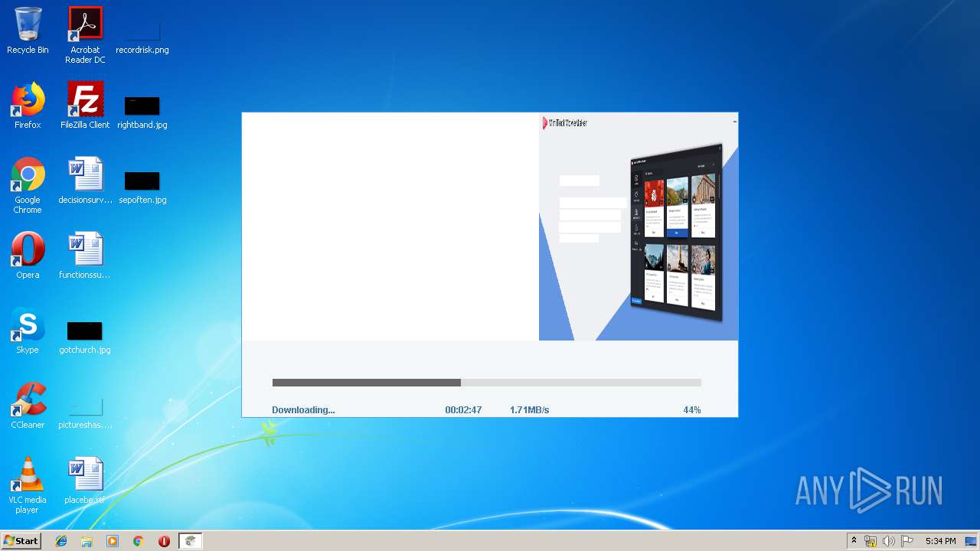980x551 pixels.
Task: Select the Google Chrome desktop shortcut
Action: tap(28, 185)
